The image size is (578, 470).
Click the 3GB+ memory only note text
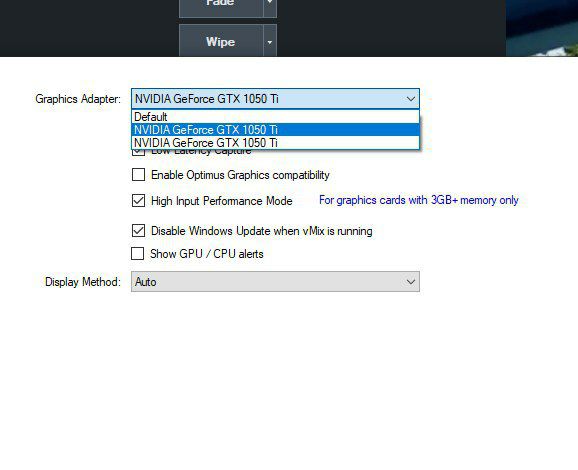[419, 200]
